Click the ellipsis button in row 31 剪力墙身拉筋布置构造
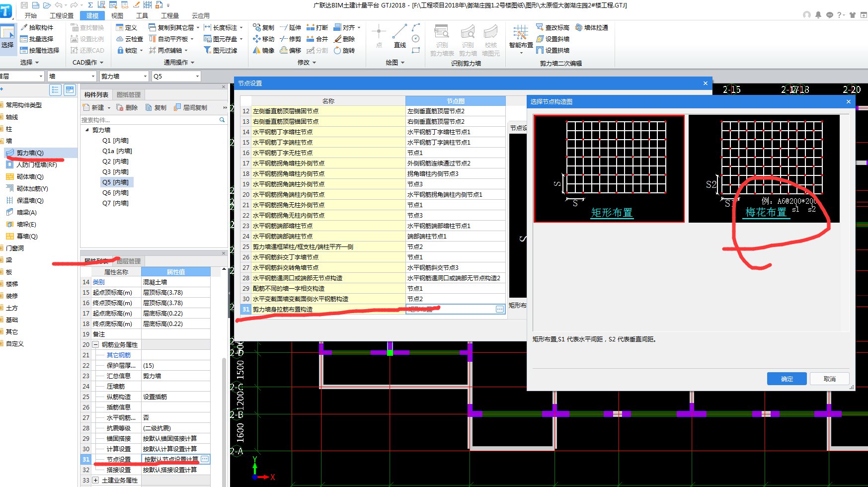This screenshot has width=868, height=487. pyautogui.click(x=499, y=309)
